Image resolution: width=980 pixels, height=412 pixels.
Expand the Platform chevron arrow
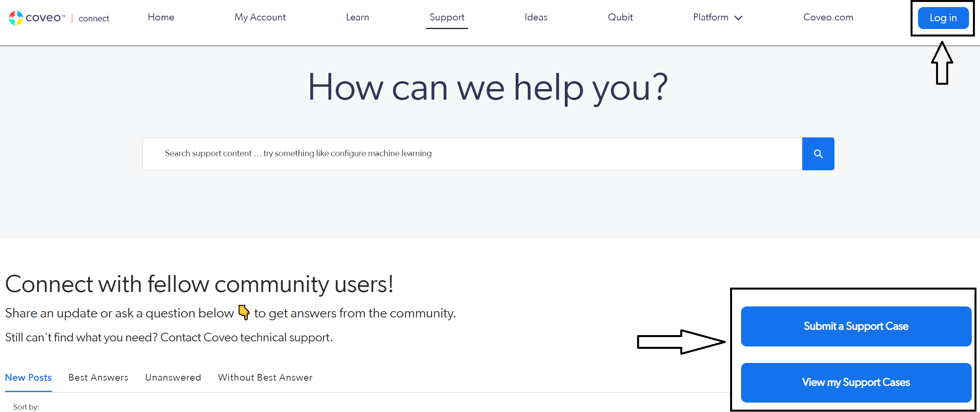click(739, 18)
